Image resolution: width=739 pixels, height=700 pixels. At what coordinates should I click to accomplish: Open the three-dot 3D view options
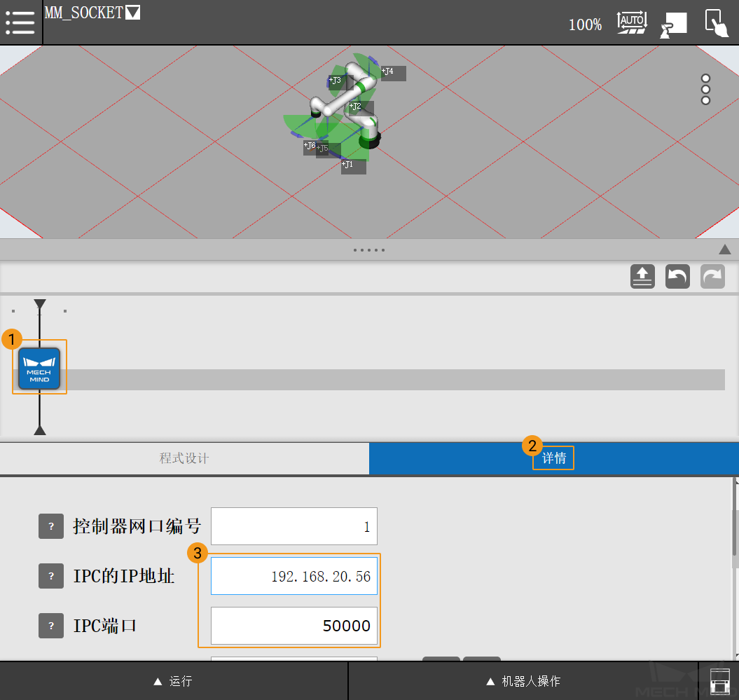(x=705, y=89)
